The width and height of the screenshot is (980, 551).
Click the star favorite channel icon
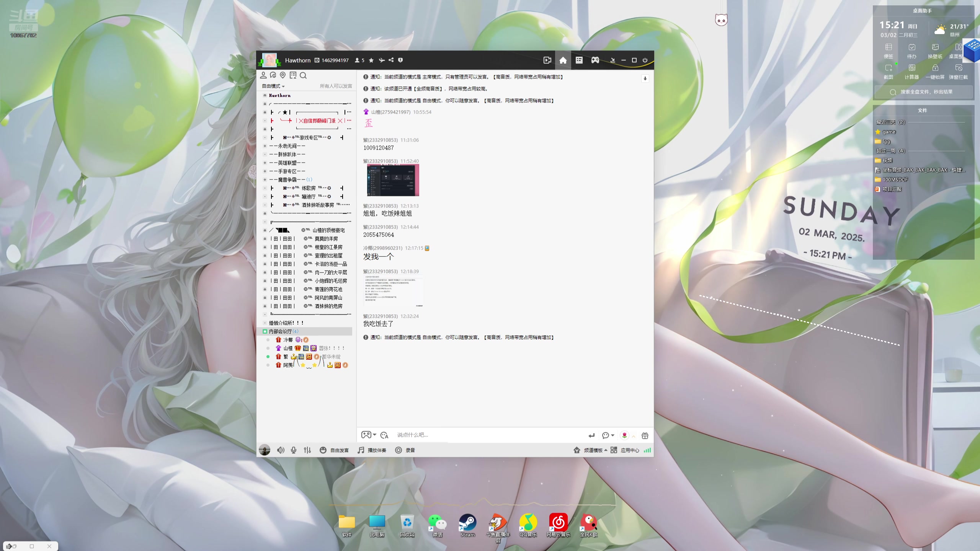[x=371, y=60]
